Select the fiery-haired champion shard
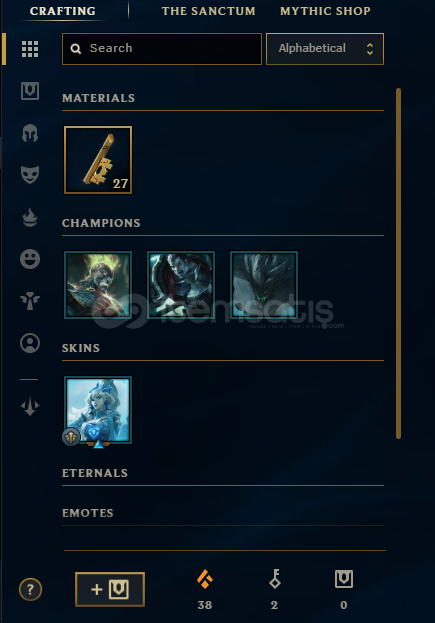435x623 pixels. 98,285
